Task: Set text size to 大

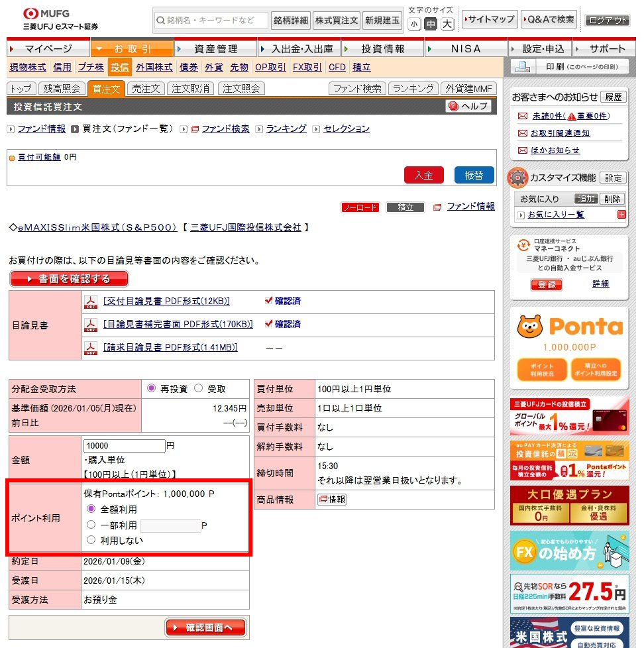Action: coord(447,25)
